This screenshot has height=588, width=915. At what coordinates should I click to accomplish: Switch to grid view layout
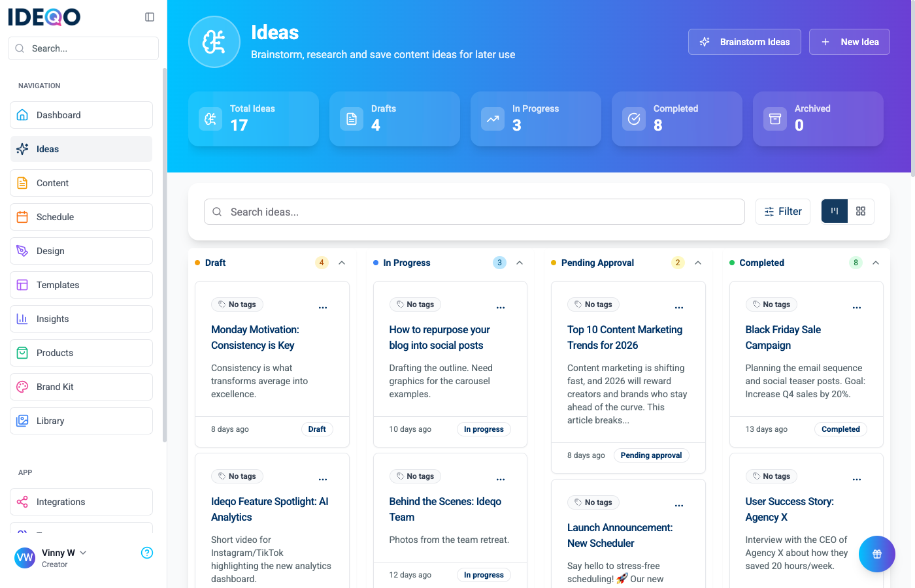coord(861,211)
